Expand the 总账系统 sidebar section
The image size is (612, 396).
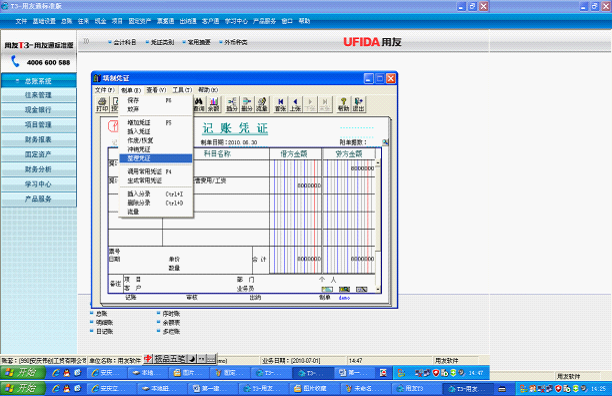[39, 81]
